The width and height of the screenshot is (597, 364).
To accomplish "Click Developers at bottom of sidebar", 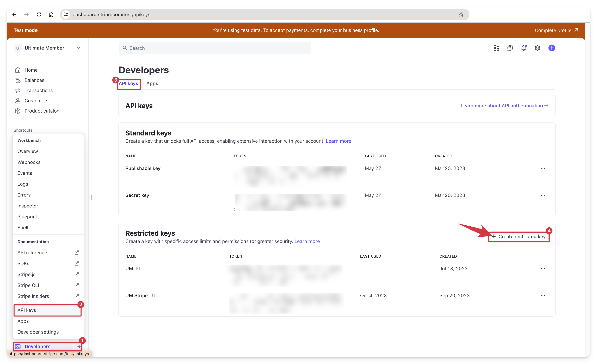I will click(37, 346).
